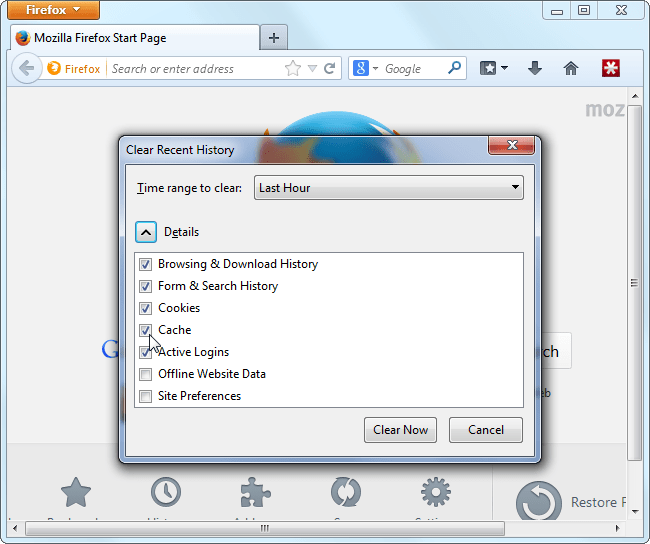
Task: Expand the bookmarks menu dropdown arrow
Action: pyautogui.click(x=504, y=68)
